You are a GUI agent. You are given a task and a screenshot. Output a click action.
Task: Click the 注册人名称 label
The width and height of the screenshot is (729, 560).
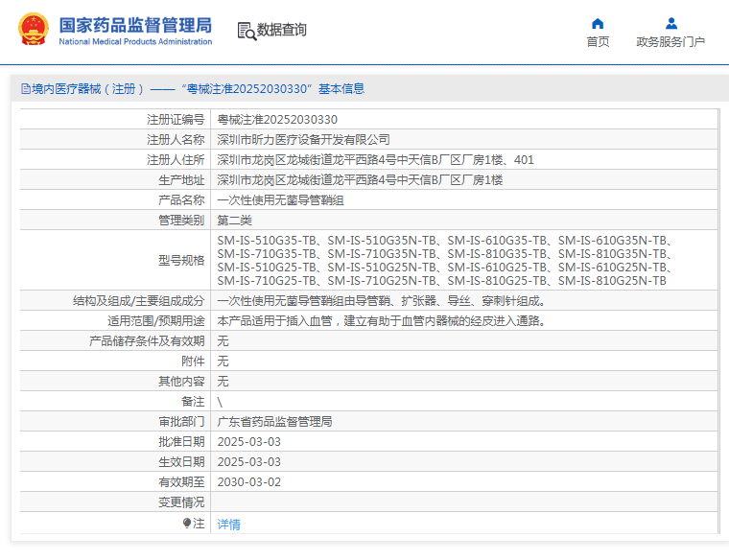pos(176,140)
